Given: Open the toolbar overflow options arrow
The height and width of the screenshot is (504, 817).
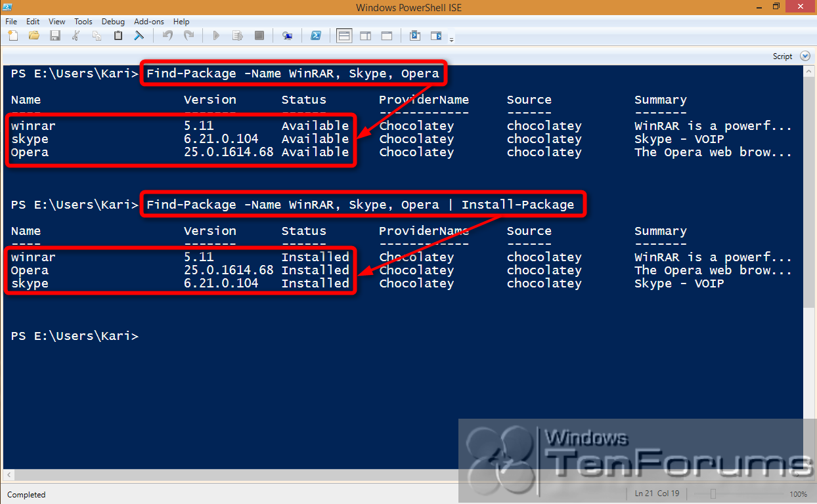Looking at the screenshot, I should 451,40.
